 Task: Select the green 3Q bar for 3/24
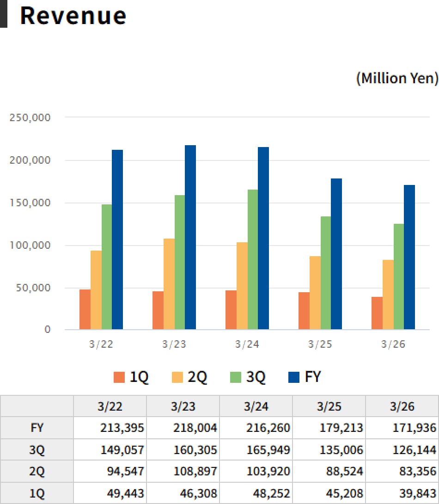pyautogui.click(x=253, y=259)
